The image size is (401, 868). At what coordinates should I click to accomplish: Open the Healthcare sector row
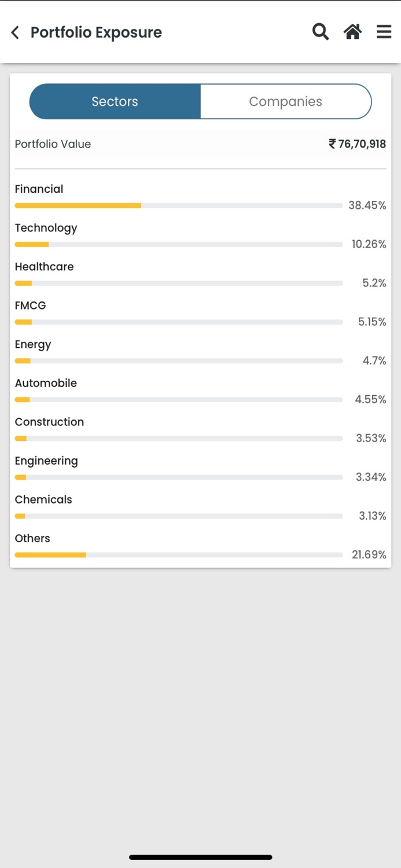pos(44,267)
